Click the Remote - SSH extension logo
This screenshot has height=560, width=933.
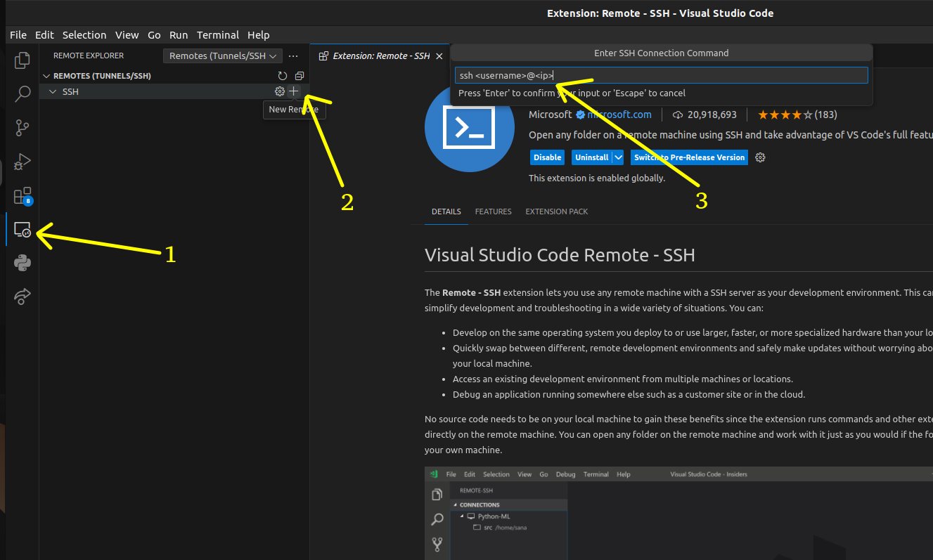click(x=469, y=127)
